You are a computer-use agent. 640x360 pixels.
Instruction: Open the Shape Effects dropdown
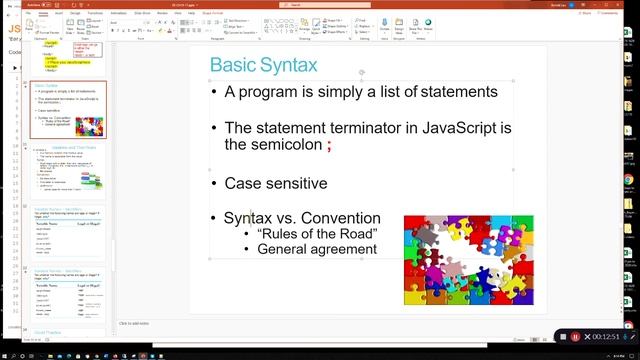[x=336, y=32]
